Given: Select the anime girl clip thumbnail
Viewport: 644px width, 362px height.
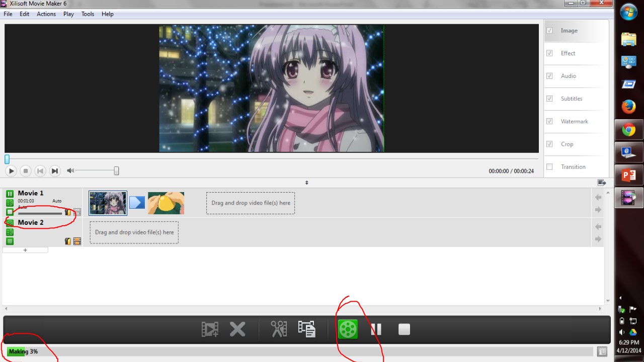Looking at the screenshot, I should 108,203.
